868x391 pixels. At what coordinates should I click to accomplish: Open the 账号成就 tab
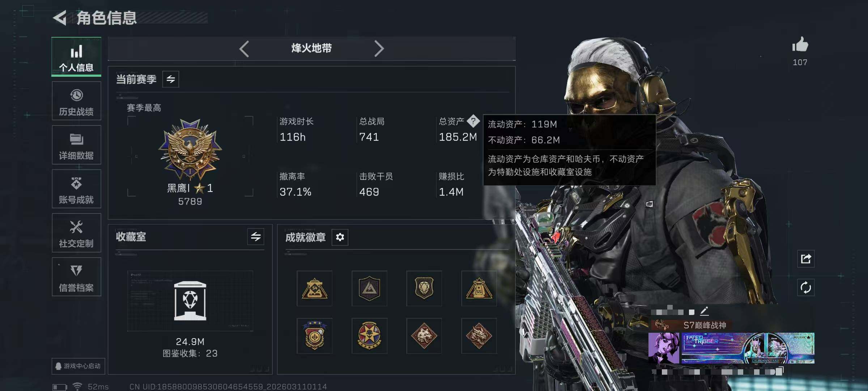76,189
